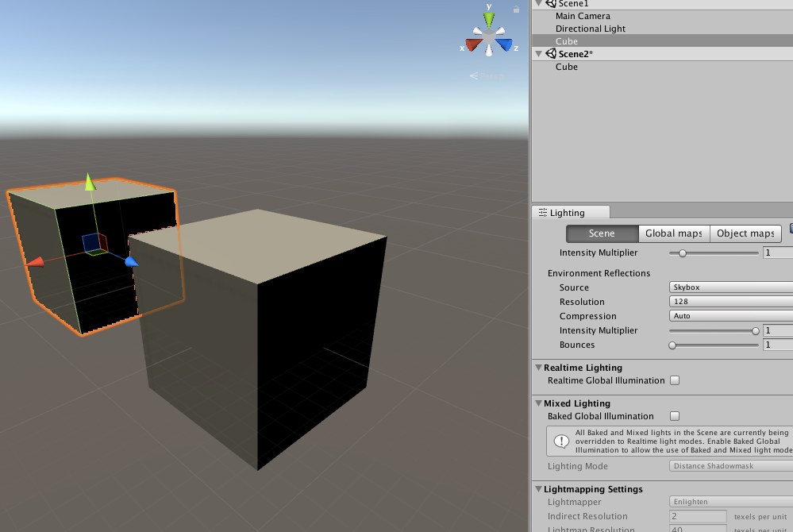
Task: Enable Realtime Global Illumination checkbox
Action: pyautogui.click(x=675, y=380)
